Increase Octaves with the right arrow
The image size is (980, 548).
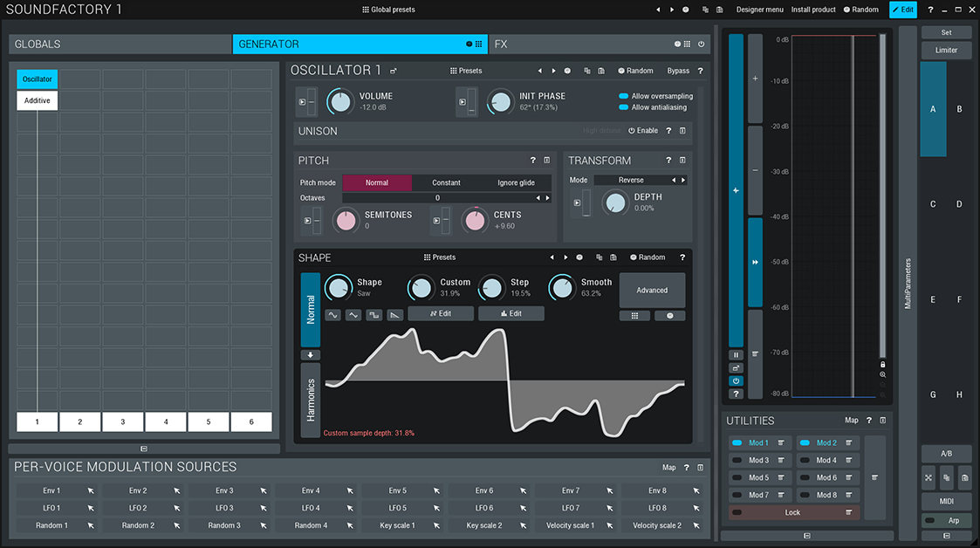[x=547, y=198]
